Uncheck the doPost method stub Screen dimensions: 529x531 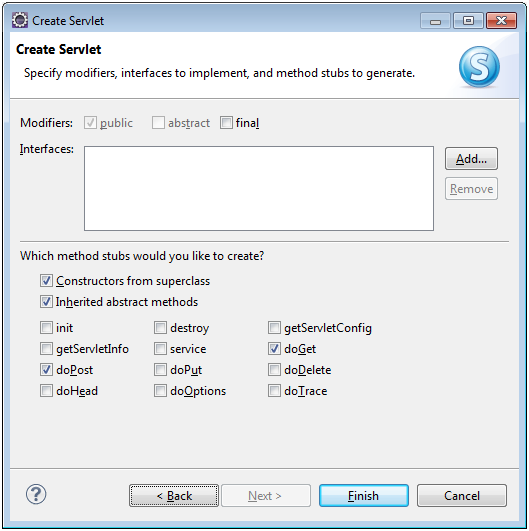(x=46, y=370)
